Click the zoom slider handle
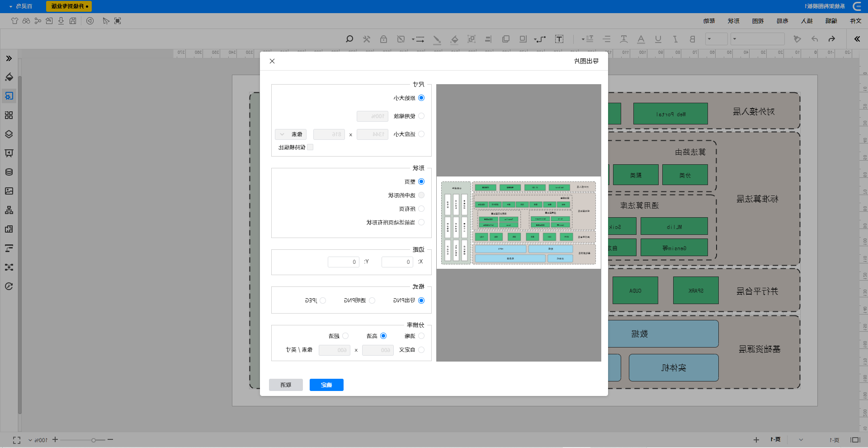 (94, 440)
